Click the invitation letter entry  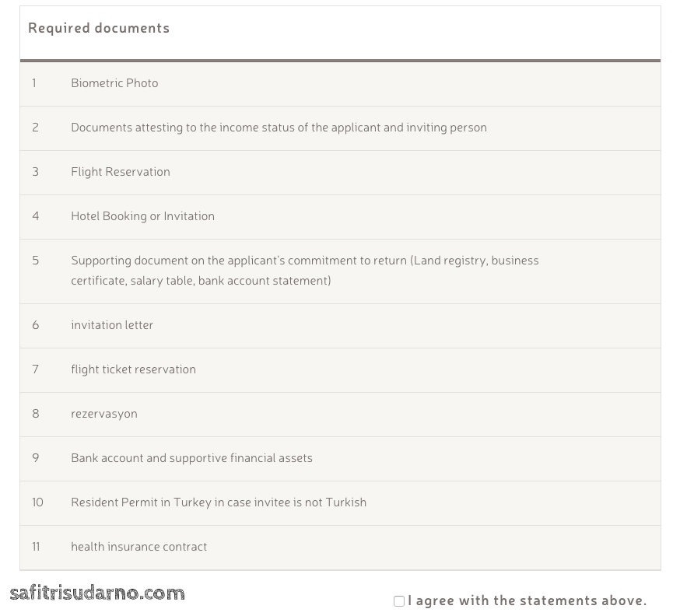[112, 325]
